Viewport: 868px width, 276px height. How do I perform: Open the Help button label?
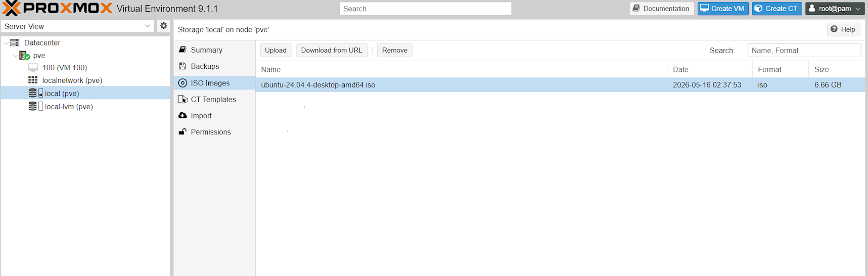coord(848,29)
